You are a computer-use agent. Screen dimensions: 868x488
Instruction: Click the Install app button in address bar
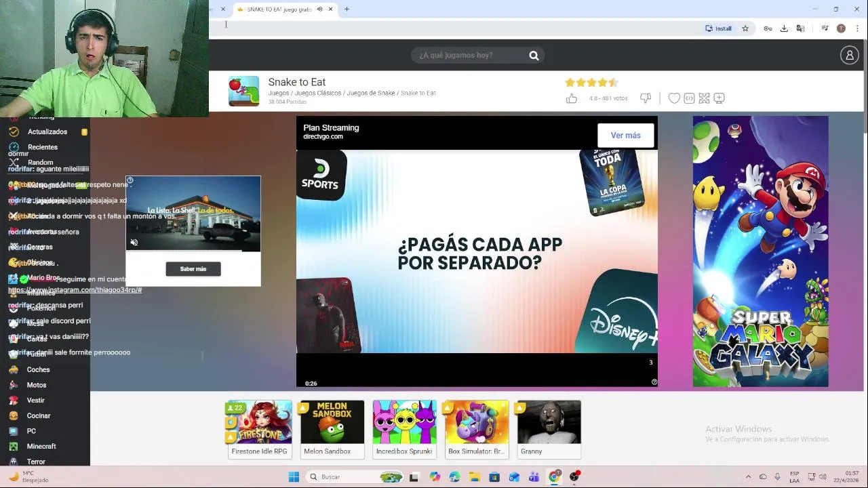point(719,28)
